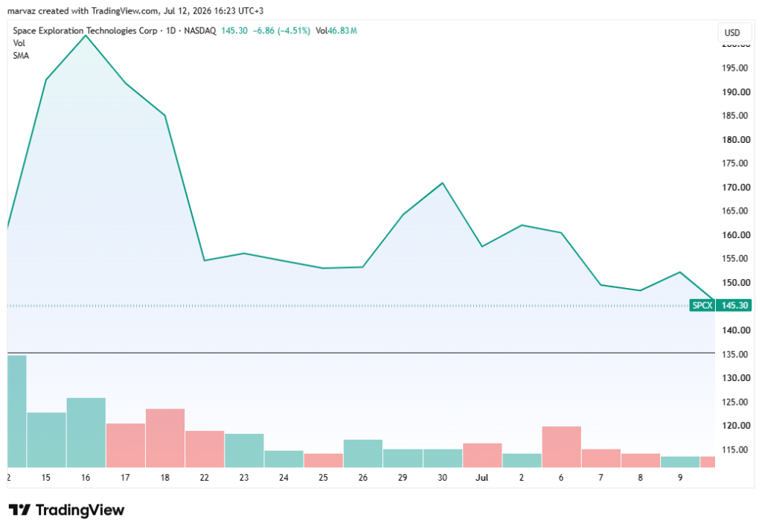The height and width of the screenshot is (532, 762).
Task: Open the USD currency selector
Action: click(732, 33)
